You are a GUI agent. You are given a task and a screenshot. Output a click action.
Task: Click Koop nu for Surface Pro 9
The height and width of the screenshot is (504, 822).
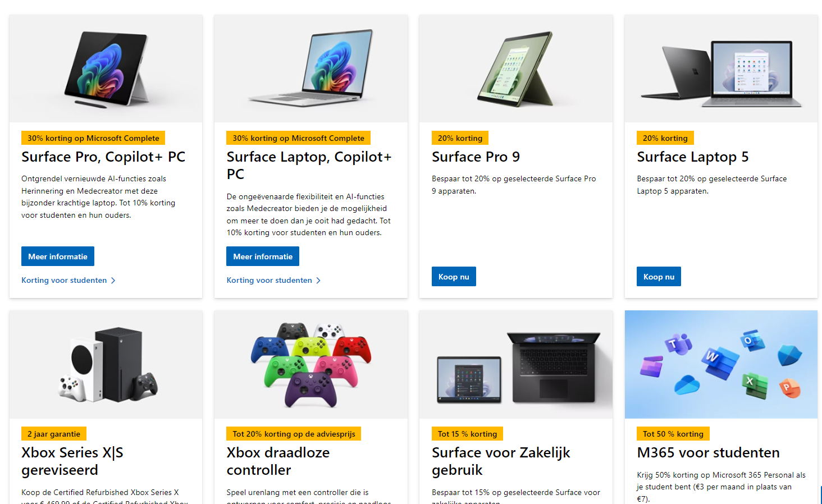tap(454, 277)
